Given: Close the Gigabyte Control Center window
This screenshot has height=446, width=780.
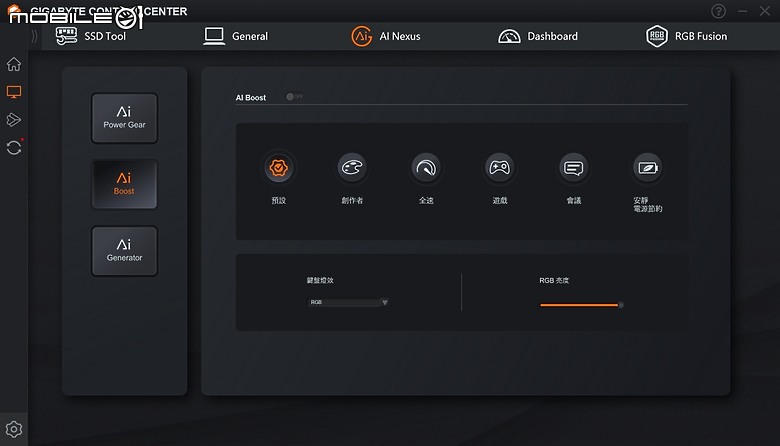Looking at the screenshot, I should 765,11.
